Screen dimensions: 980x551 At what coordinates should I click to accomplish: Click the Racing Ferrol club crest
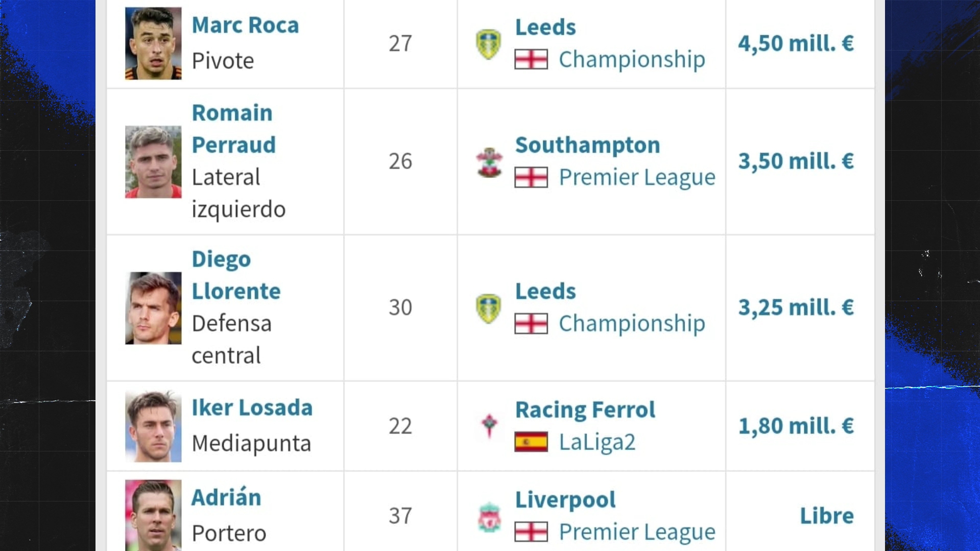(489, 425)
